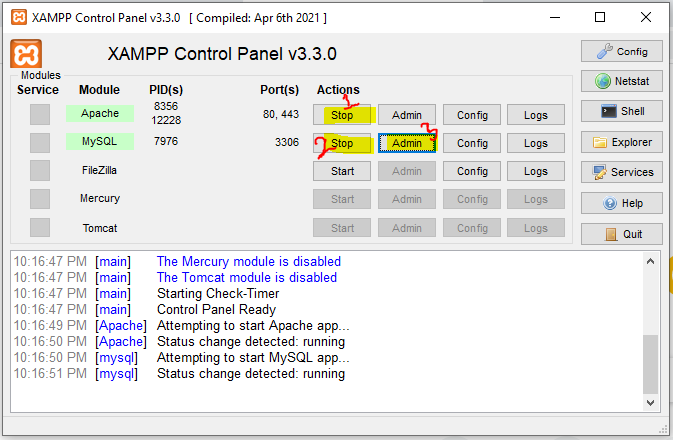Click the large orange XAMPP logo
This screenshot has height=440, width=673.
coord(26,54)
